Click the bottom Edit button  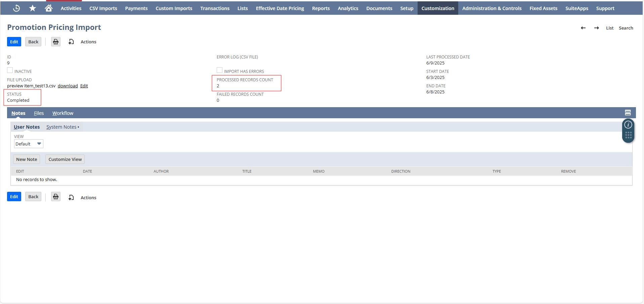click(x=14, y=197)
